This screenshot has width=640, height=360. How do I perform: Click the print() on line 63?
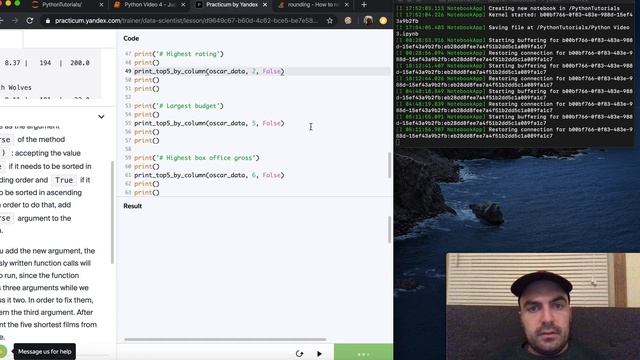[x=147, y=192]
